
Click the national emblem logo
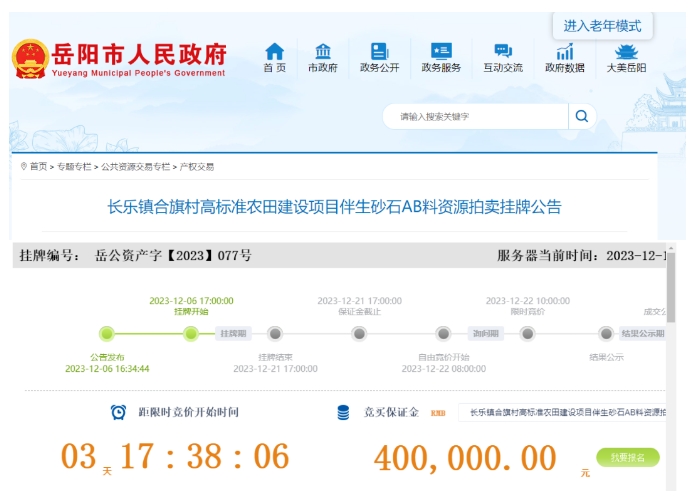pos(30,59)
